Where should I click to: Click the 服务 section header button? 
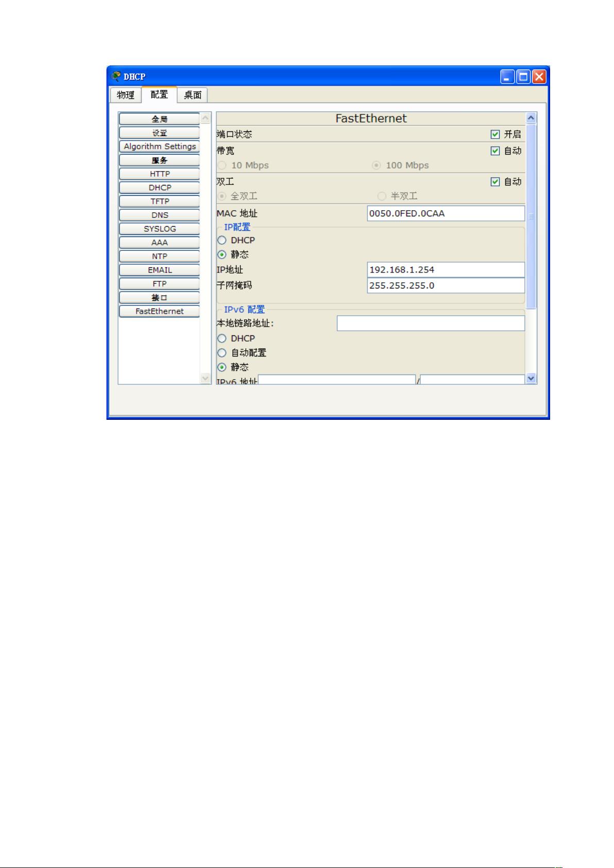[159, 160]
